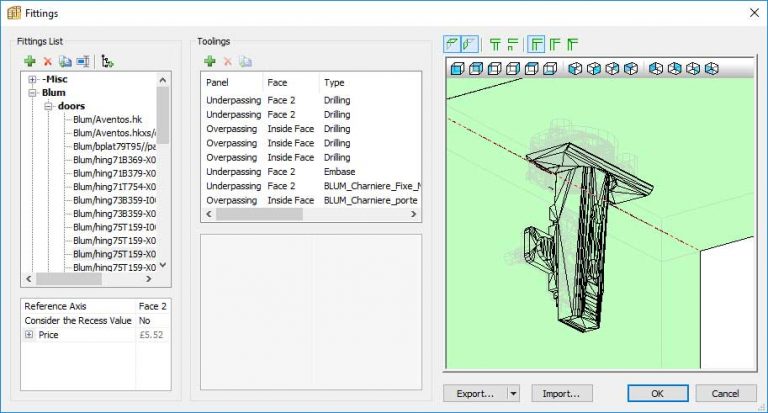Select the second cube face view icon
Viewport: 768px width, 413px height.
[476, 69]
